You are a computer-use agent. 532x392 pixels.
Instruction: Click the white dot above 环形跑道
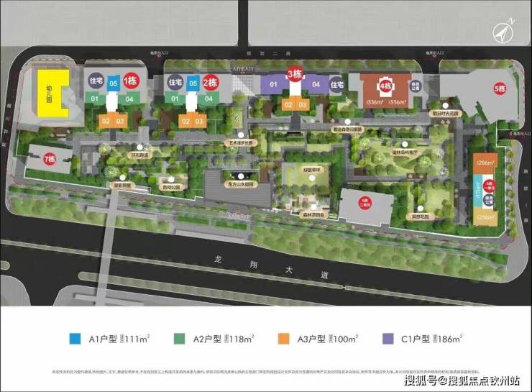pyautogui.click(x=140, y=147)
